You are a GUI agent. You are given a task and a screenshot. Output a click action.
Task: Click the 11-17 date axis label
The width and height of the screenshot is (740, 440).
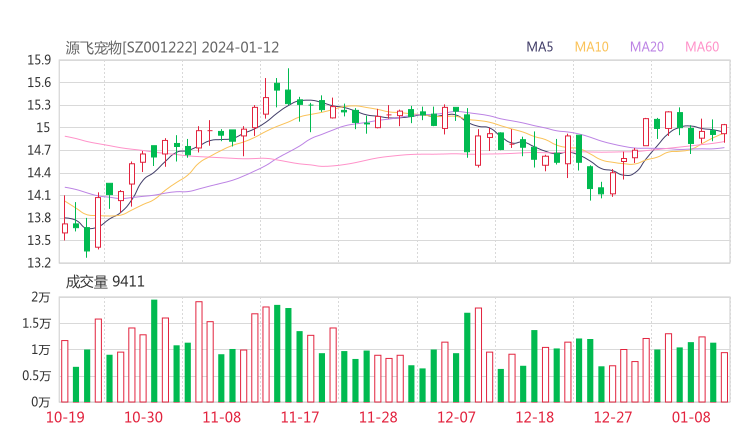(x=300, y=417)
